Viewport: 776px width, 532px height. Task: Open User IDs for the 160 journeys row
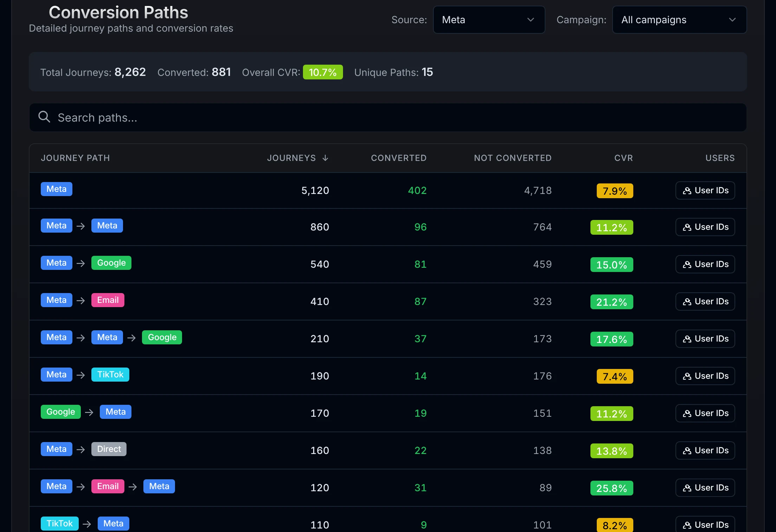[705, 450]
